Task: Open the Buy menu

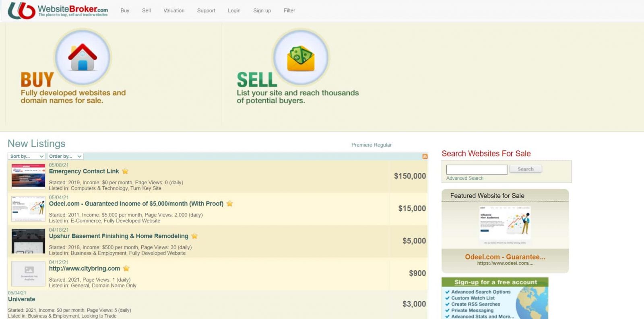Action: [x=125, y=10]
